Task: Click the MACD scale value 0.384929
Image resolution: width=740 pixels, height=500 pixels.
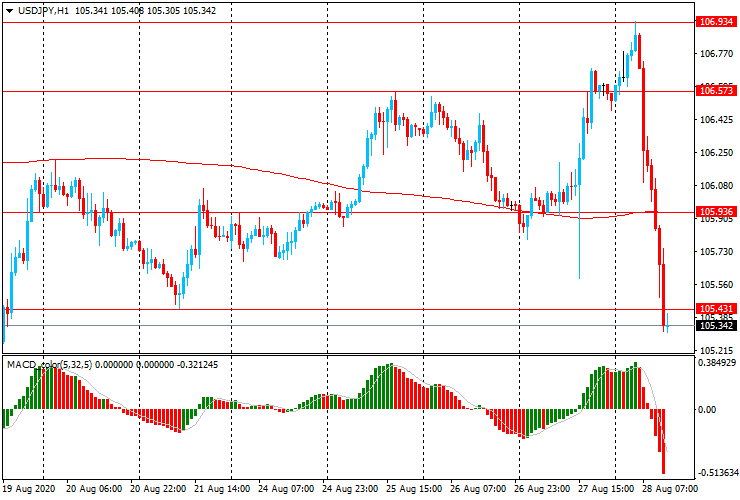Action: [716, 364]
